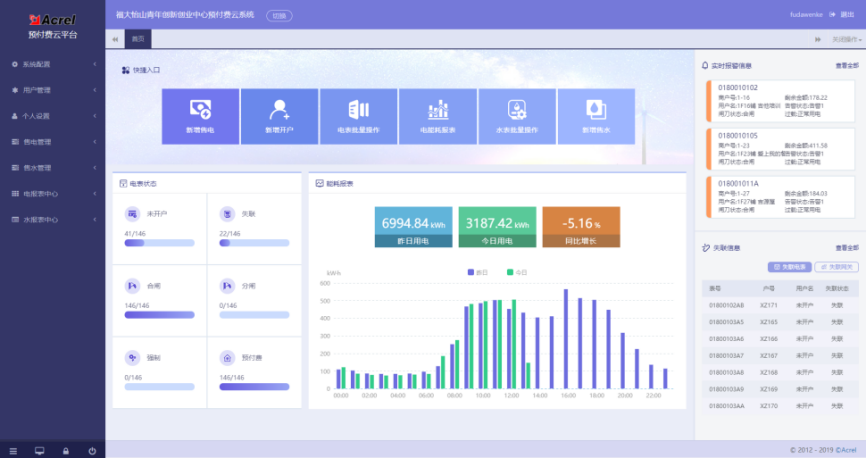
Task: Open the 电能耗报表 energy report tile
Action: pos(437,116)
